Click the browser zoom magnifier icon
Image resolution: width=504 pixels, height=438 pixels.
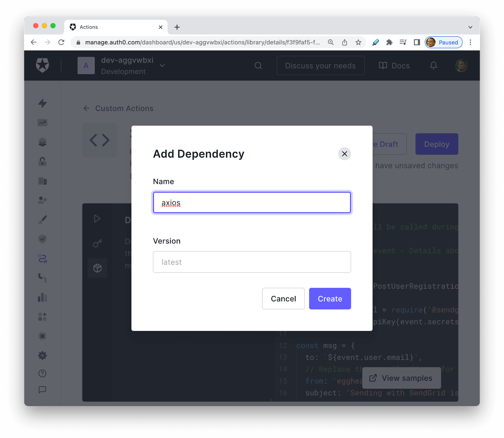pyautogui.click(x=331, y=42)
